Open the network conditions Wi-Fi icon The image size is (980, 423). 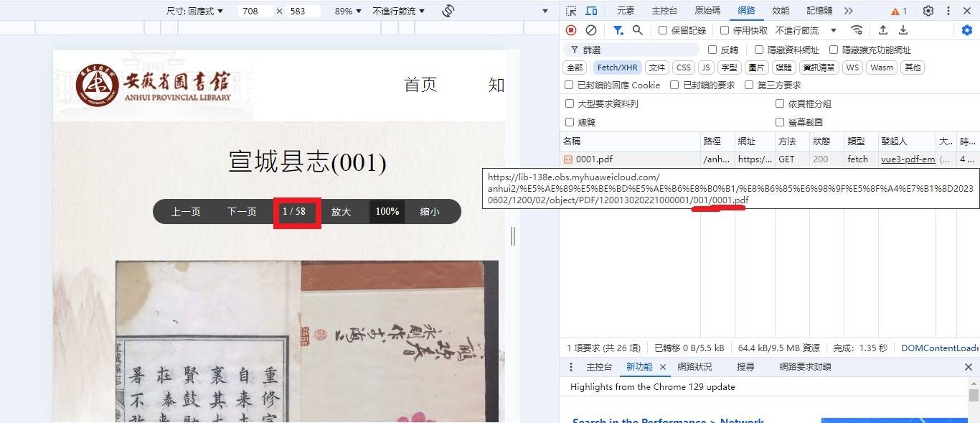857,30
